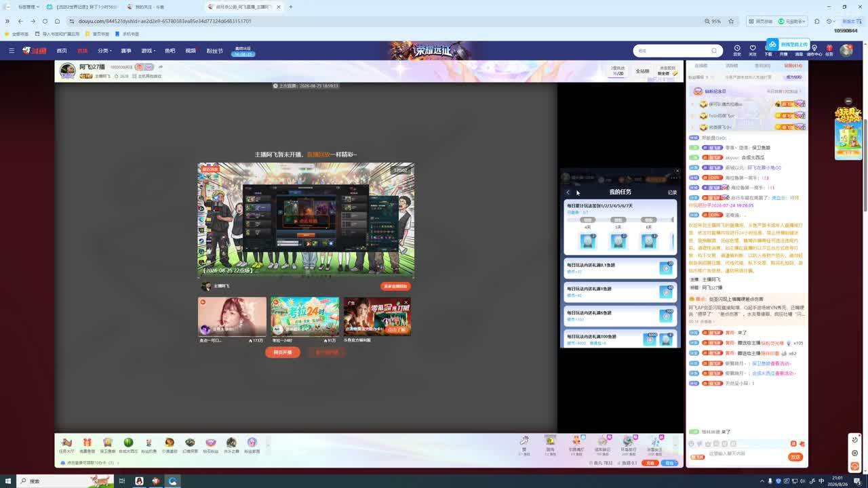The width and height of the screenshot is (868, 488).
Task: Switch to the 我的关注 - 斗鱼 browser tab
Action: coord(161,7)
